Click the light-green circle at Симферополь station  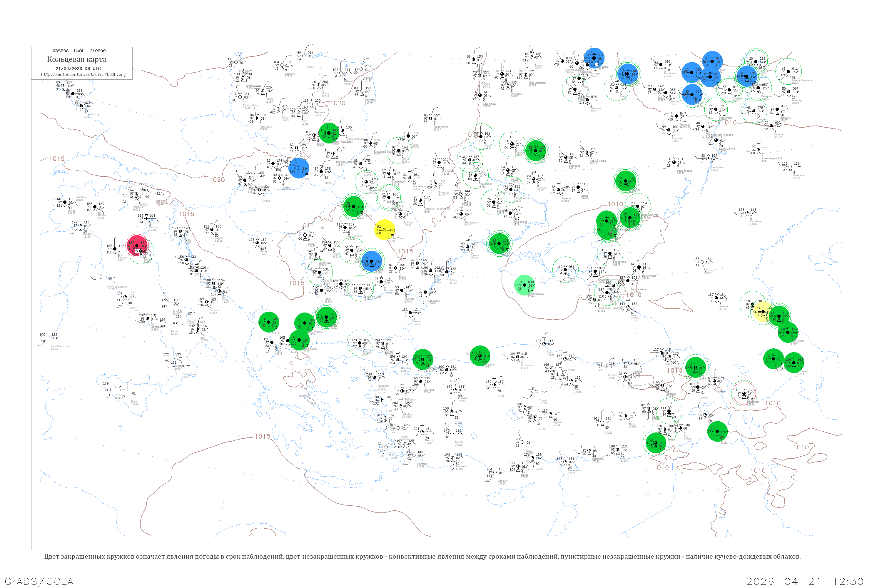pos(524,285)
